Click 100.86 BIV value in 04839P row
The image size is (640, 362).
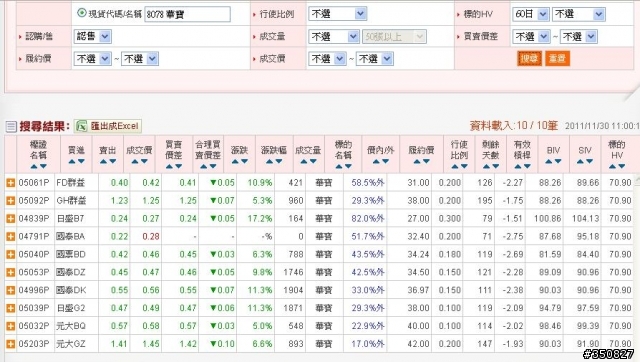(547, 219)
